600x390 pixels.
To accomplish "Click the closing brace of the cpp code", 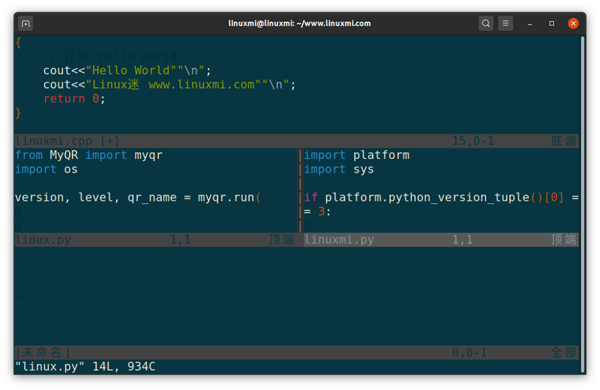I will point(18,113).
